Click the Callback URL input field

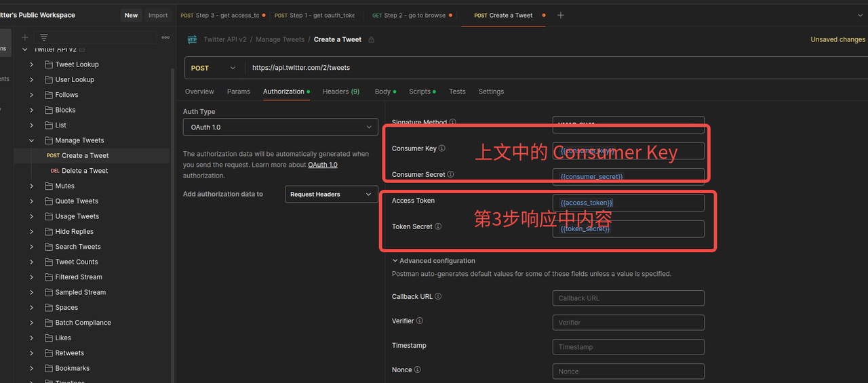629,298
